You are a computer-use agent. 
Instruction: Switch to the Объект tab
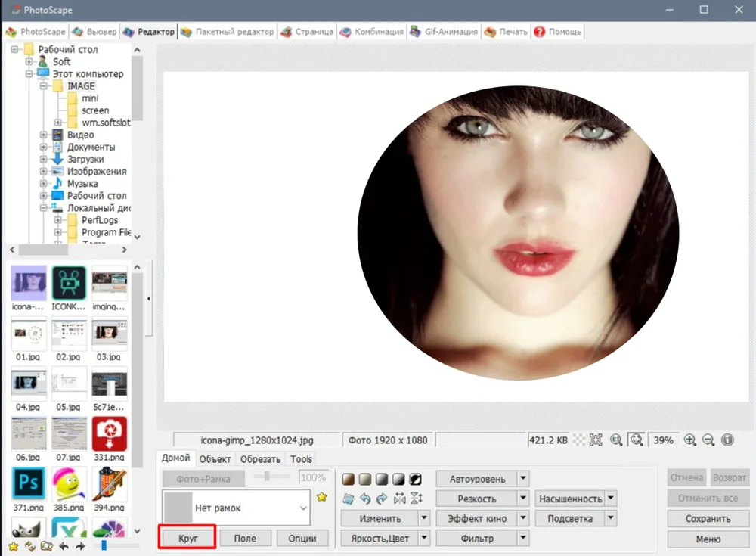[x=215, y=459]
